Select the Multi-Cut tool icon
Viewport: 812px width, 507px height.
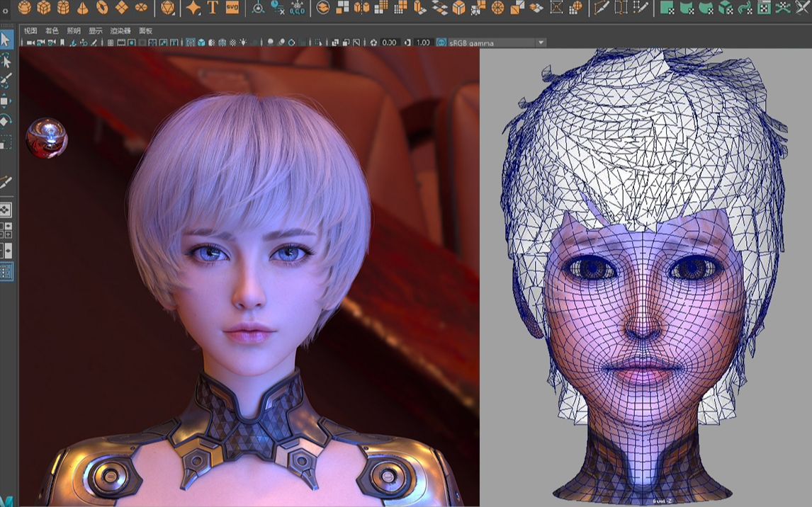(x=601, y=7)
